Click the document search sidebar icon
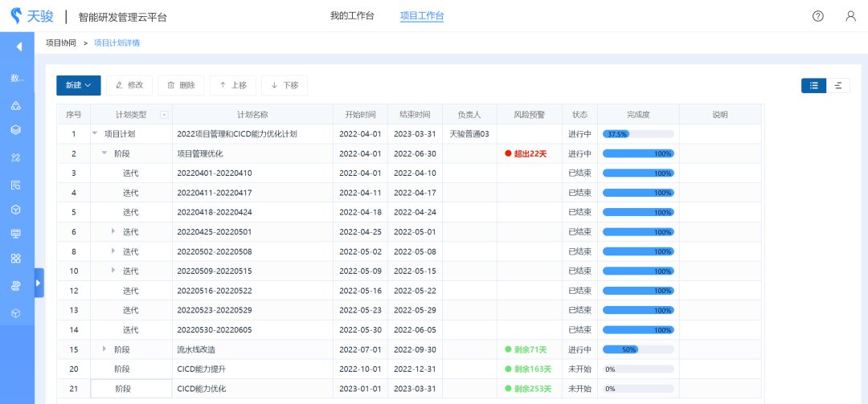The image size is (868, 404). coord(16,185)
